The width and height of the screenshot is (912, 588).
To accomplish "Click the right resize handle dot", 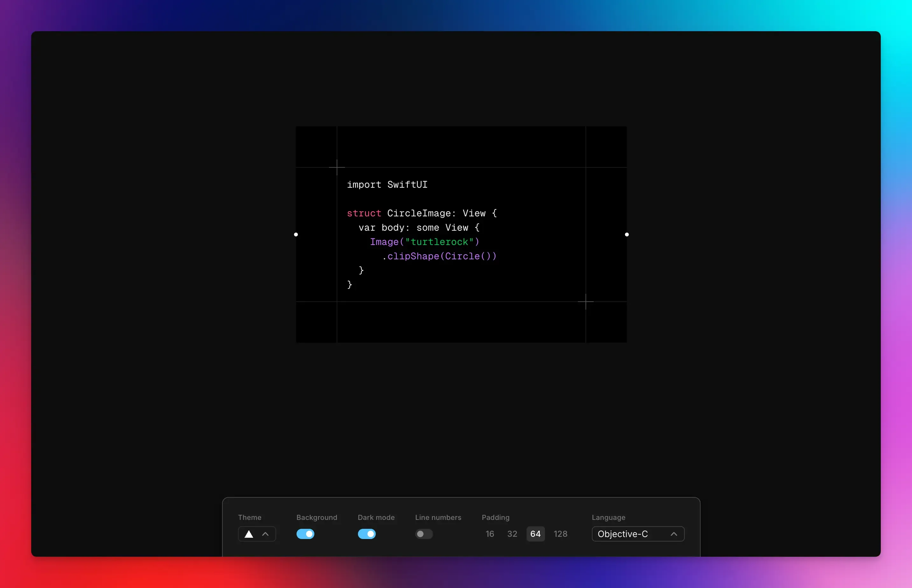I will pyautogui.click(x=627, y=234).
